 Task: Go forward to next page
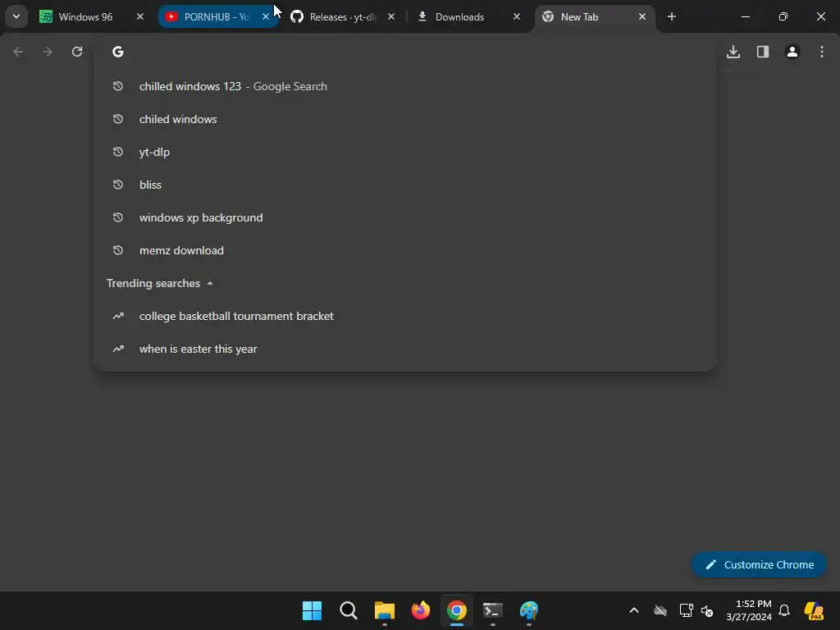click(48, 52)
